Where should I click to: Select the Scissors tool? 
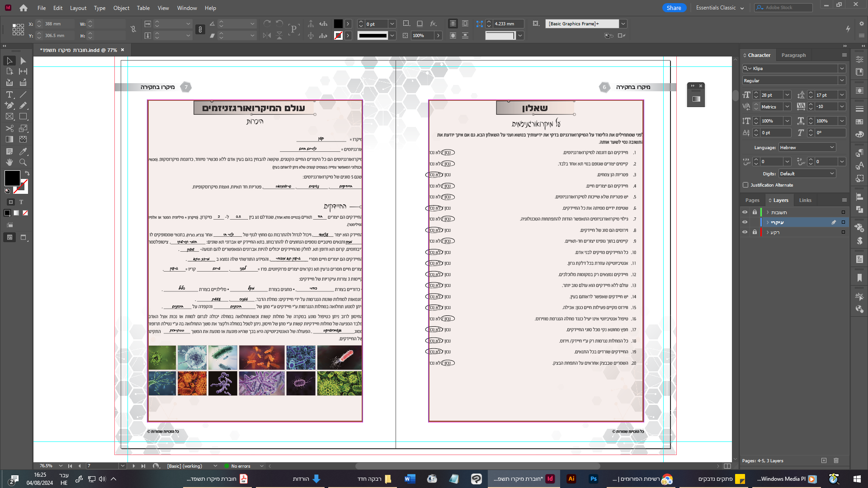pyautogui.click(x=9, y=128)
